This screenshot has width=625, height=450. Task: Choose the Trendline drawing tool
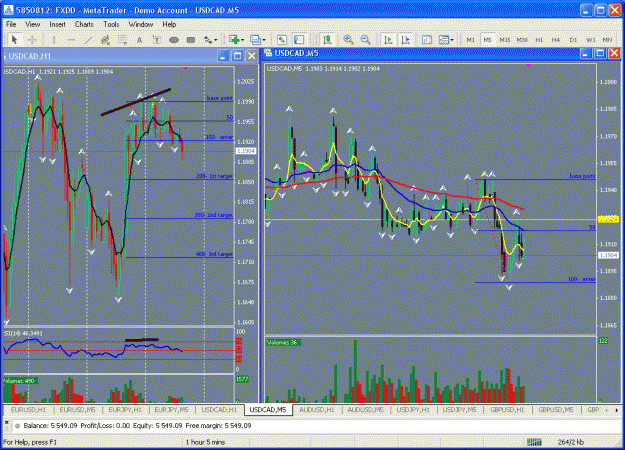(x=88, y=40)
